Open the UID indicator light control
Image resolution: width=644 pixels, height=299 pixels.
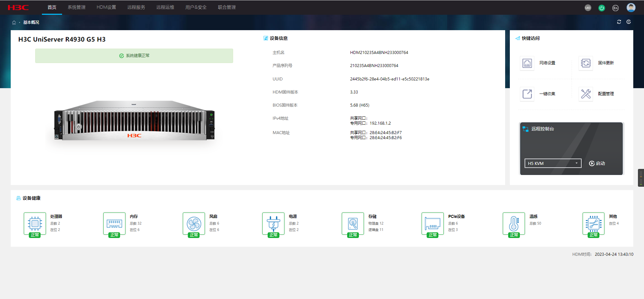click(x=588, y=8)
